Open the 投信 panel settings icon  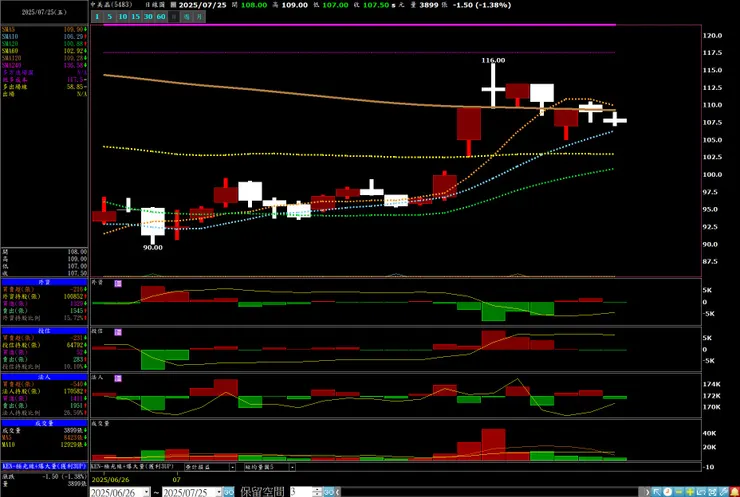[118, 332]
